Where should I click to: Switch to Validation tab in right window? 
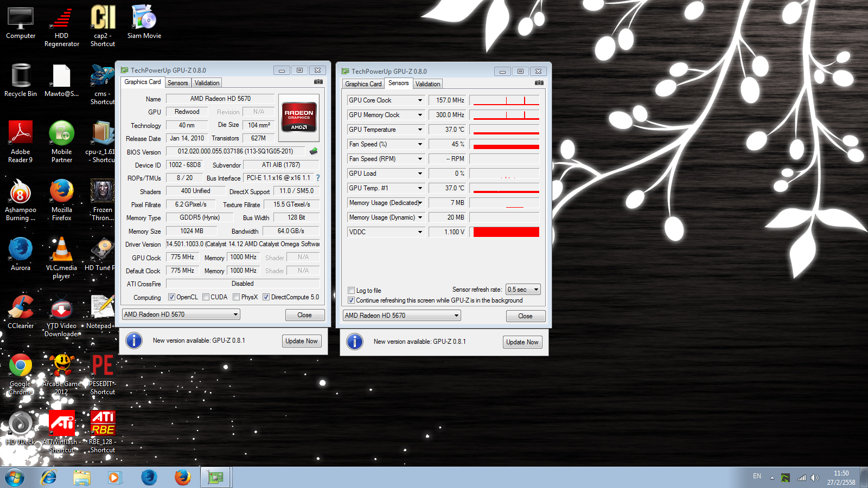[x=428, y=84]
